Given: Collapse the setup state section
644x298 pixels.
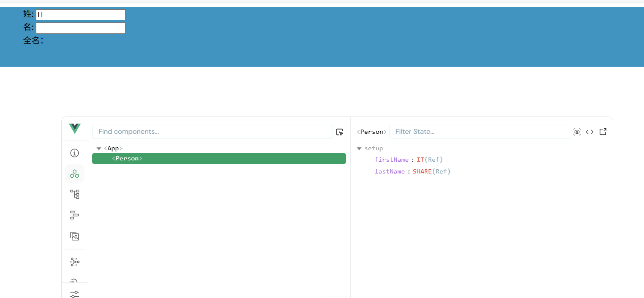Looking at the screenshot, I should click(x=359, y=149).
